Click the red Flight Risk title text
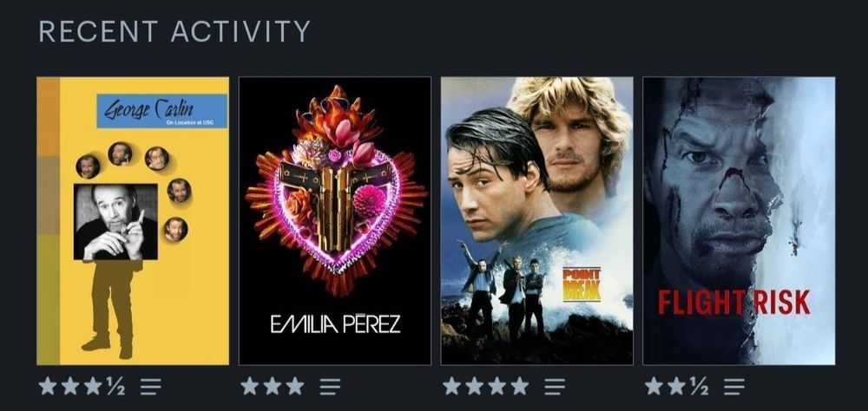The height and width of the screenshot is (411, 868). 734,302
